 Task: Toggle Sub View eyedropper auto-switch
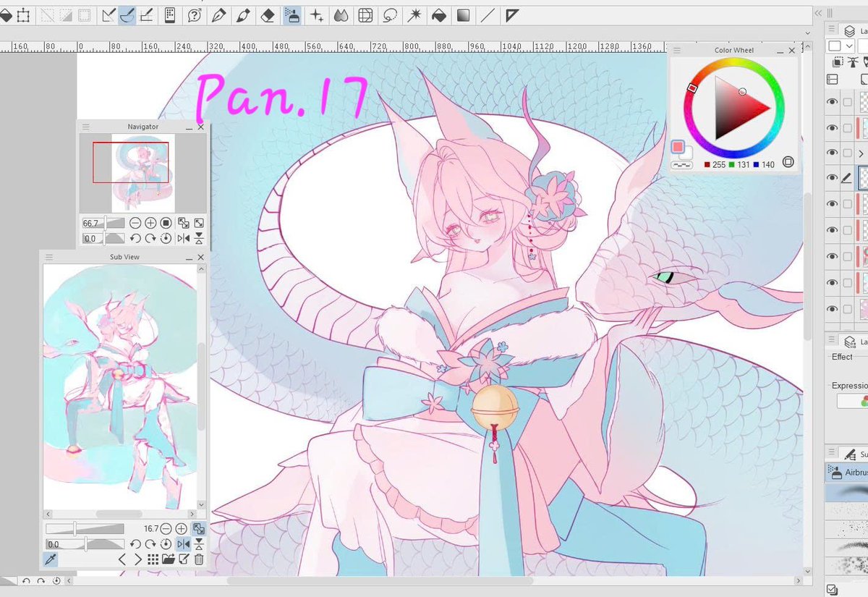[51, 559]
